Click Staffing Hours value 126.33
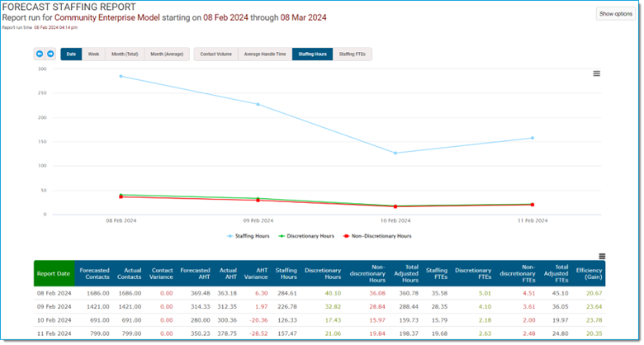Viewport: 644px width, 345px height. (286, 320)
